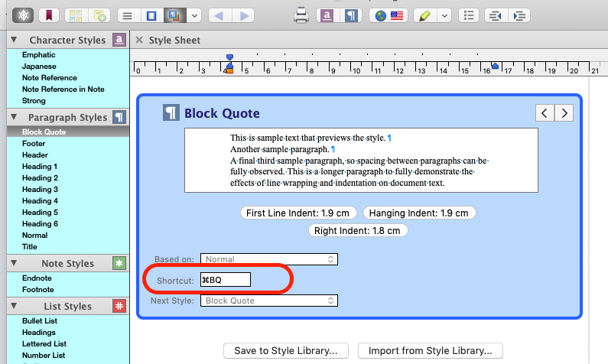Show previous style with left chevron
The height and width of the screenshot is (364, 608).
[x=545, y=113]
